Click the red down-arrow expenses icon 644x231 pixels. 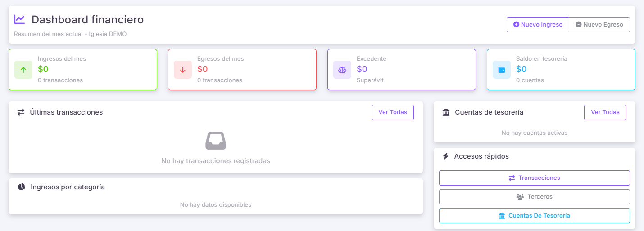183,70
